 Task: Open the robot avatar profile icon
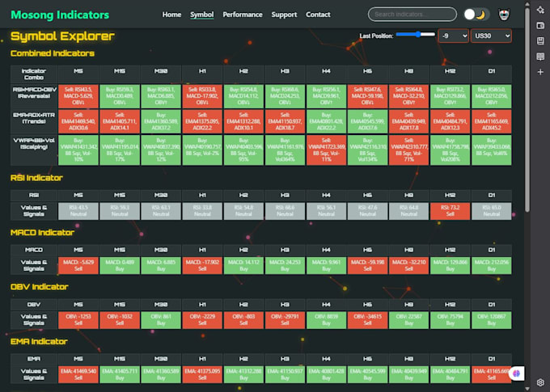pyautogui.click(x=504, y=15)
